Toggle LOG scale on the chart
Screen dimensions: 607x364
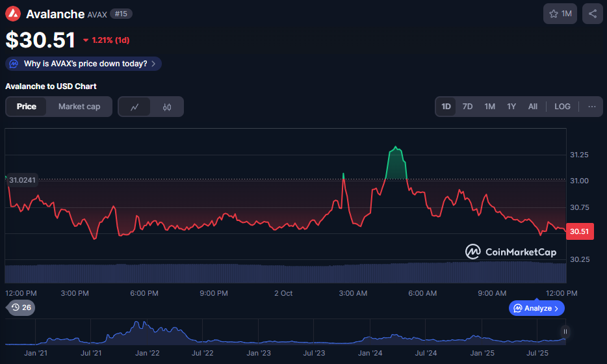[x=562, y=107]
